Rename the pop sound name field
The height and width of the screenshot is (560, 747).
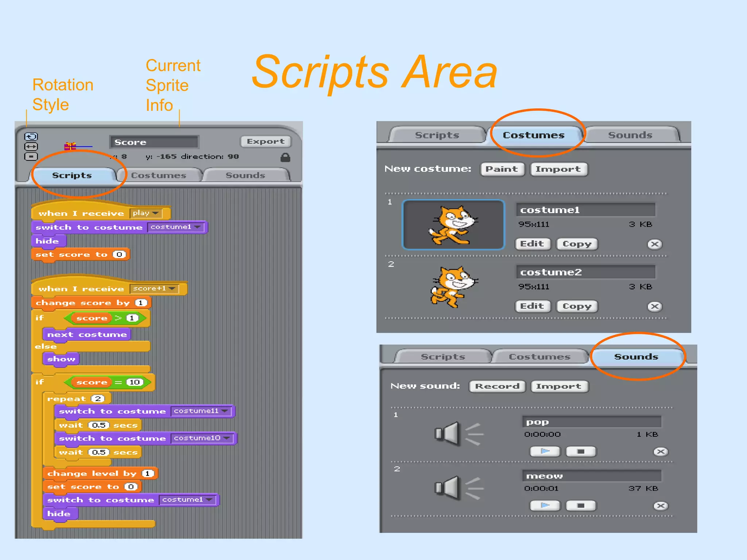click(x=592, y=422)
